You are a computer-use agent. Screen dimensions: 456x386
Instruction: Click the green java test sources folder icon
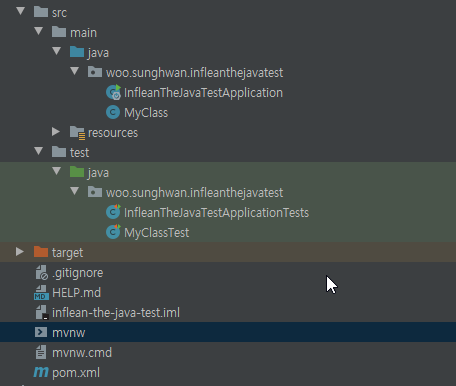[77, 172]
